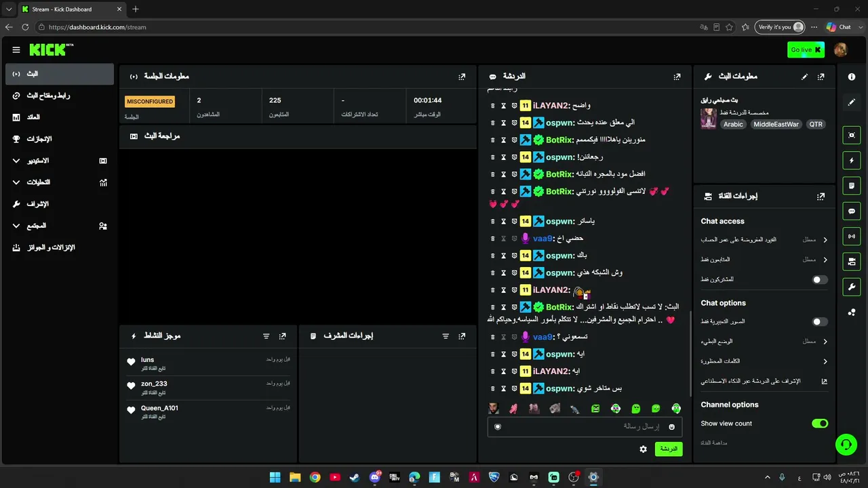Image resolution: width=868 pixels, height=488 pixels.
Task: Pop out the session info panel (معلومات الجلسة)
Action: point(462,77)
